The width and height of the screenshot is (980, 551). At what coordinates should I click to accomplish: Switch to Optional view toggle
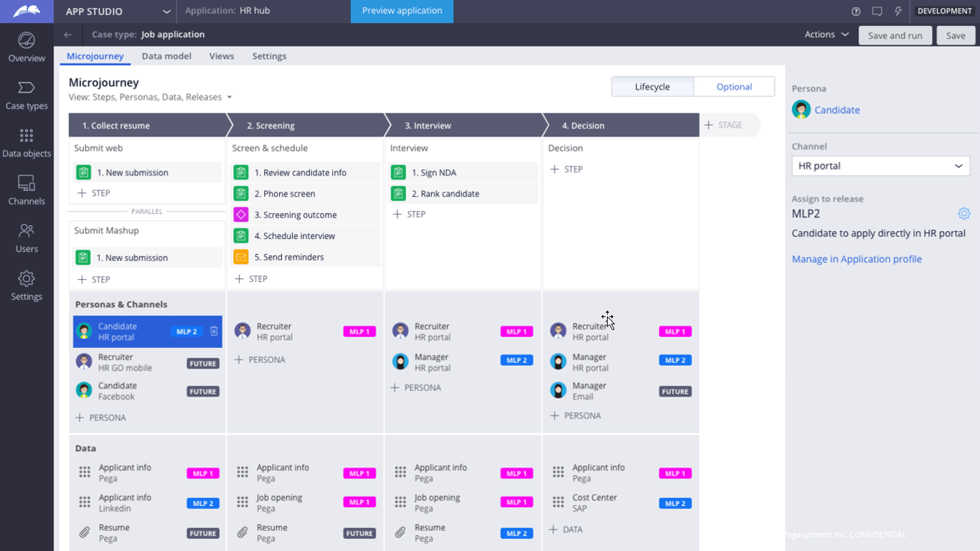[x=734, y=87]
